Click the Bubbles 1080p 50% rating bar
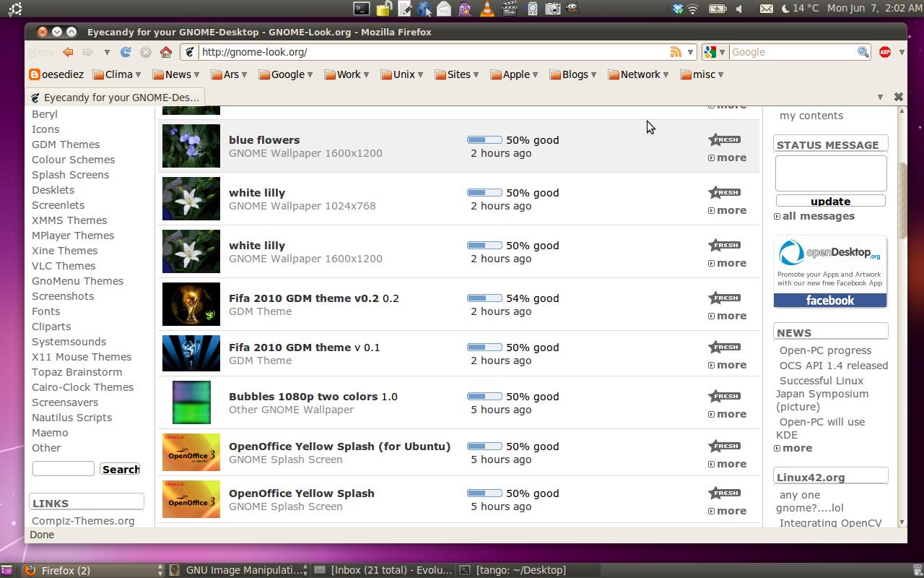This screenshot has width=924, height=578. [x=484, y=397]
